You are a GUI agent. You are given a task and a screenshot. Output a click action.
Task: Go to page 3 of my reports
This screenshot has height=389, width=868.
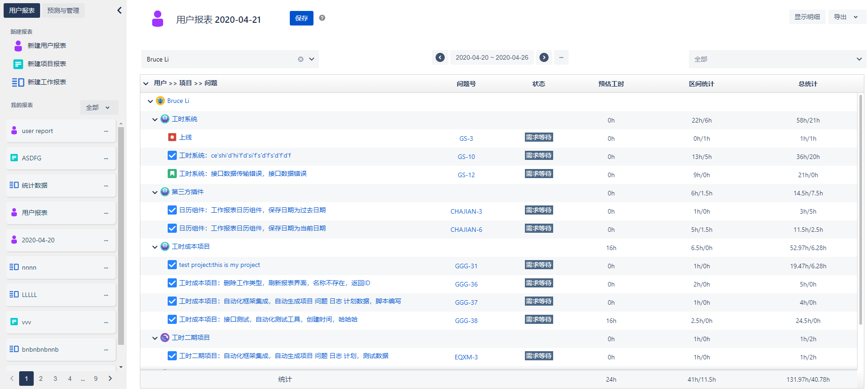[x=55, y=379]
